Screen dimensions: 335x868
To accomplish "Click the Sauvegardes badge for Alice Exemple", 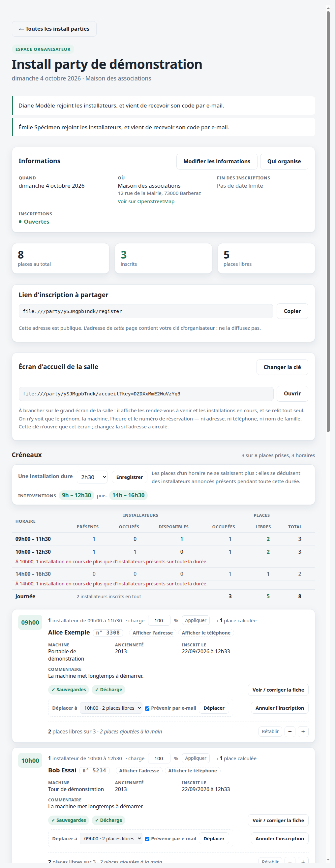I will [68, 690].
